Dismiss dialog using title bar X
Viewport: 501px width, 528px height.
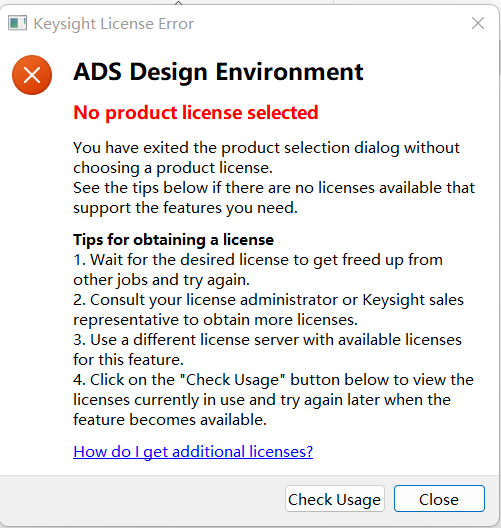[x=478, y=24]
